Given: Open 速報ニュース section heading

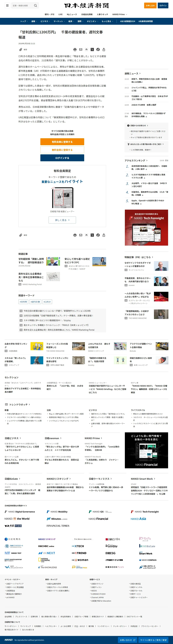Looking at the screenshot, I should tap(132, 74).
